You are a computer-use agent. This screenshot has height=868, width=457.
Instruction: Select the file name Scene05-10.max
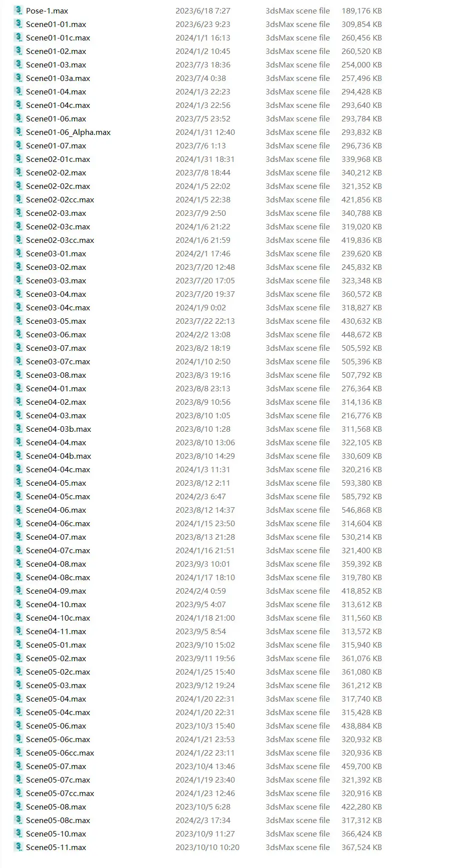[56, 834]
